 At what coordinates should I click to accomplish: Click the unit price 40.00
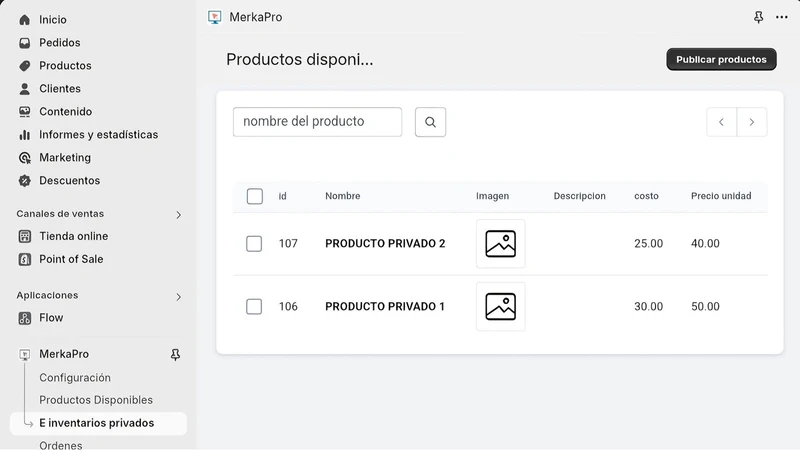[705, 243]
